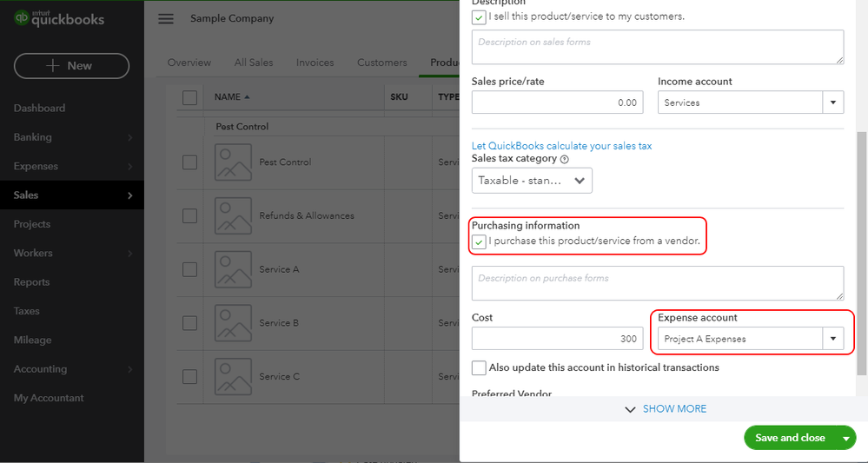Open the Income account dropdown arrow
Screen dimensions: 868x463
(833, 103)
